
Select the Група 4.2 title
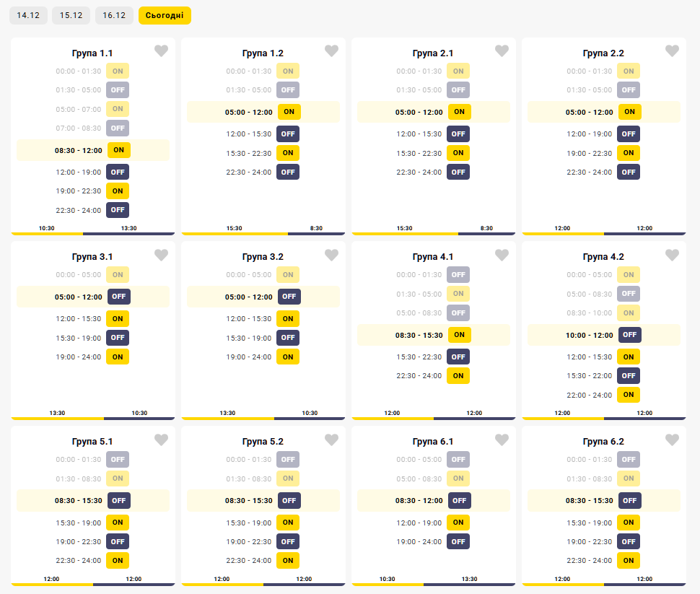click(603, 257)
